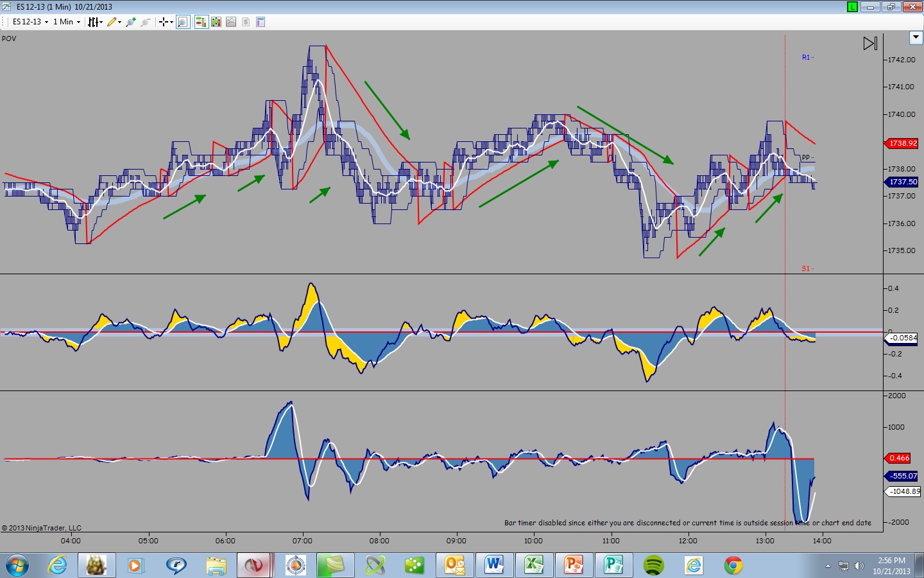Click the PP pivot point label
Viewport: 924px width, 578px height.
(807, 157)
